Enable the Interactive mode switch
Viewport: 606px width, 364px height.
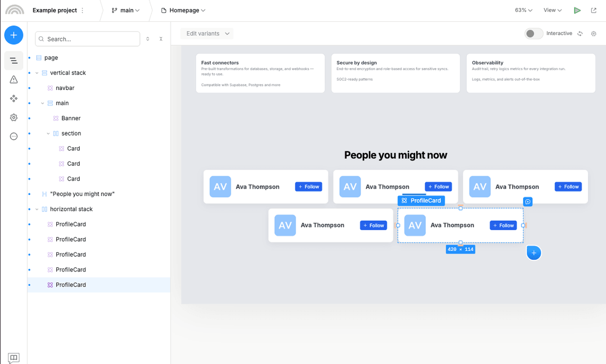(533, 33)
